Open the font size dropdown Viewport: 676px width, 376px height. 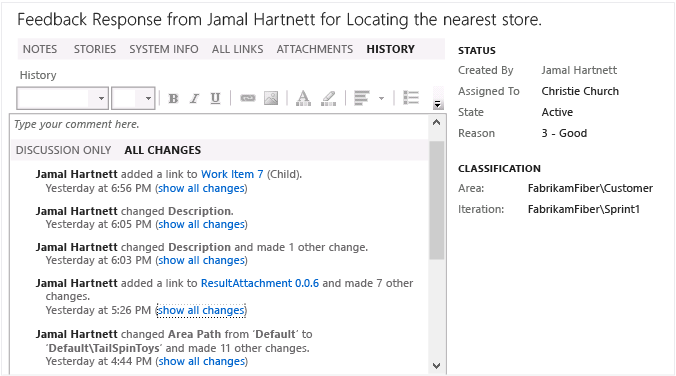147,98
